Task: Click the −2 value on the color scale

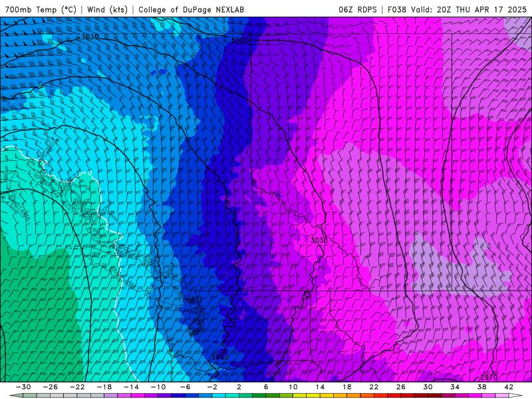Action: click(x=212, y=387)
